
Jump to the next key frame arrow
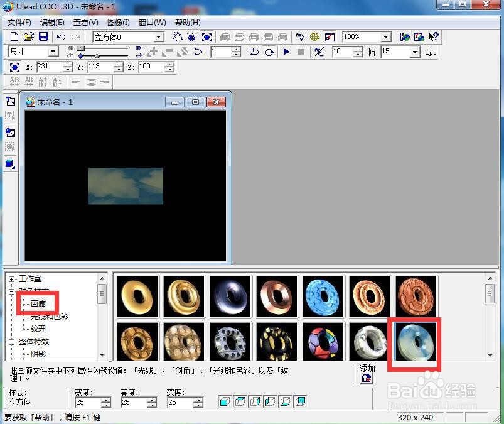(x=139, y=55)
